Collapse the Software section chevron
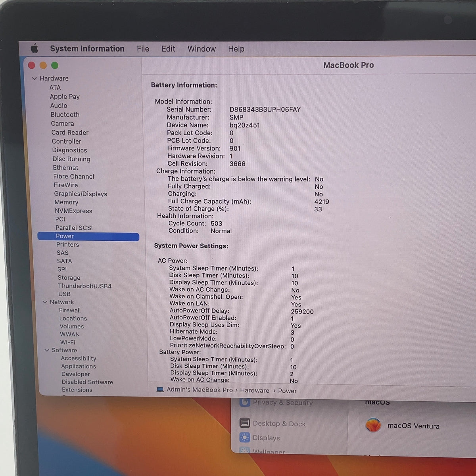Image resolution: width=476 pixels, height=476 pixels. coord(47,350)
